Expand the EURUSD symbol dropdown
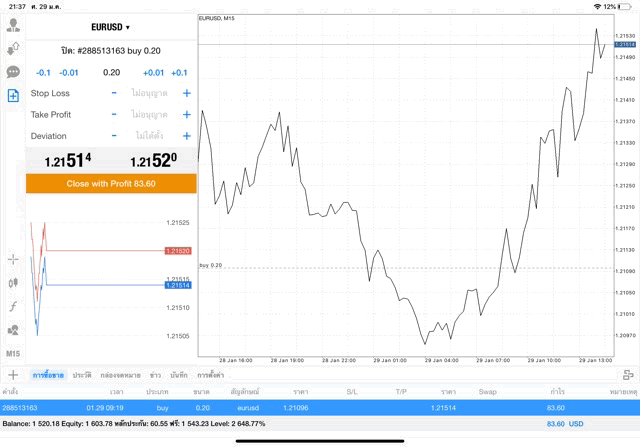The height and width of the screenshot is (447, 640). (x=110, y=27)
